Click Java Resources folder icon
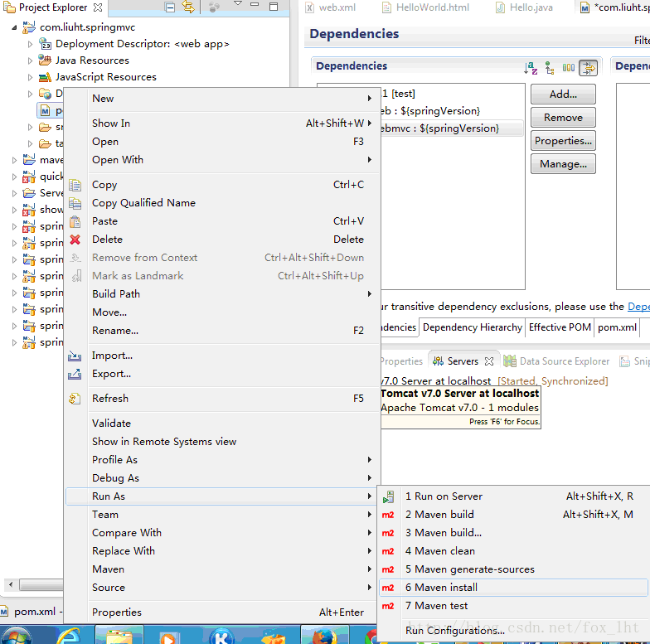 tap(45, 60)
